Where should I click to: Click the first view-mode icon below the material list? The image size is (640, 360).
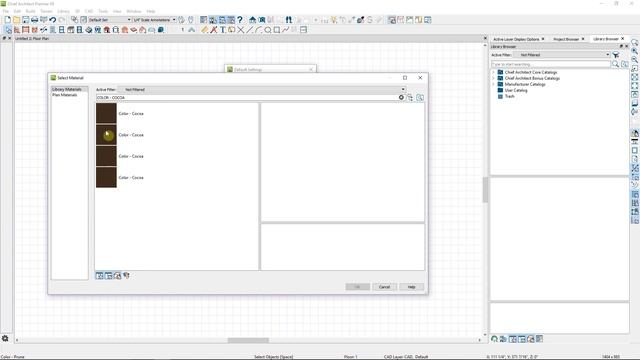point(99,276)
